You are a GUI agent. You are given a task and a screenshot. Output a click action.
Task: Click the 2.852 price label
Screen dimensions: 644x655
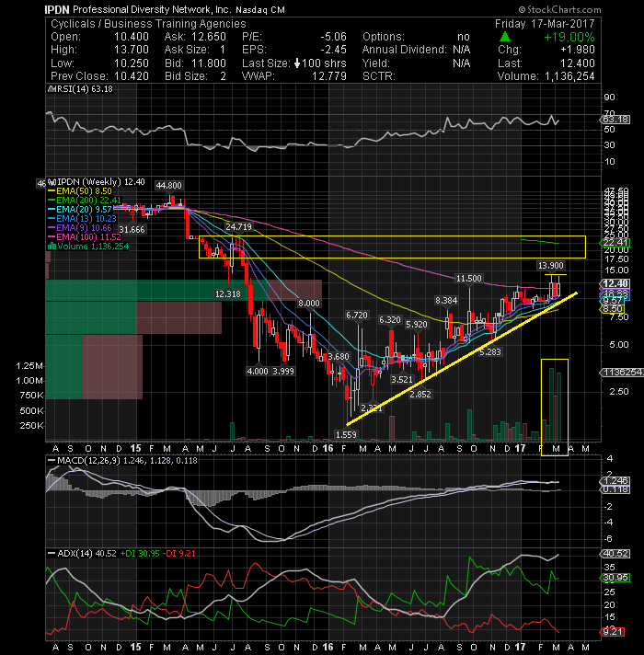[x=420, y=395]
